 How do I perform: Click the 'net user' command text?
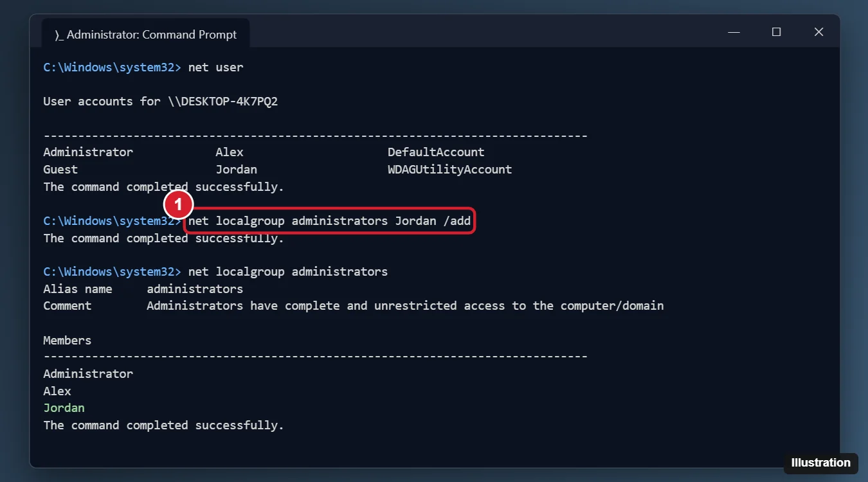click(x=216, y=67)
